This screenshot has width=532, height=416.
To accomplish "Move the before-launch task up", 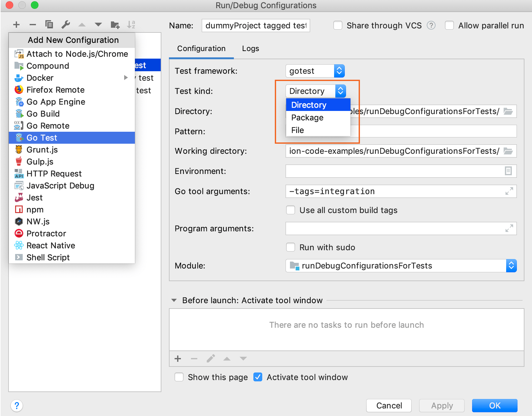I will pyautogui.click(x=227, y=359).
